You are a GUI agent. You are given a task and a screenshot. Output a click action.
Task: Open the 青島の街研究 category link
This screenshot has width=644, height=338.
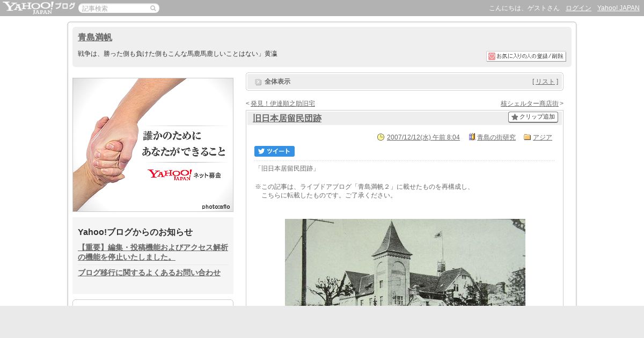[496, 137]
